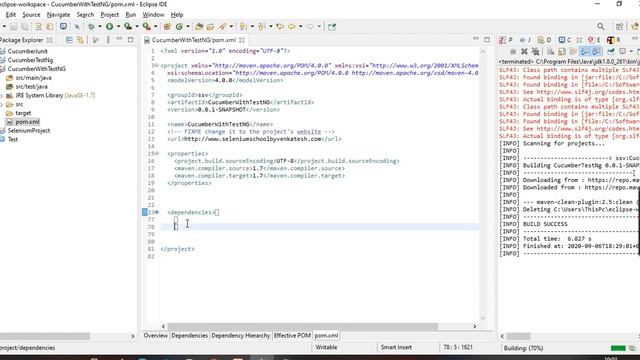This screenshot has height=360, width=640.
Task: Click the Open Type folder icon
Action: click(199, 27)
